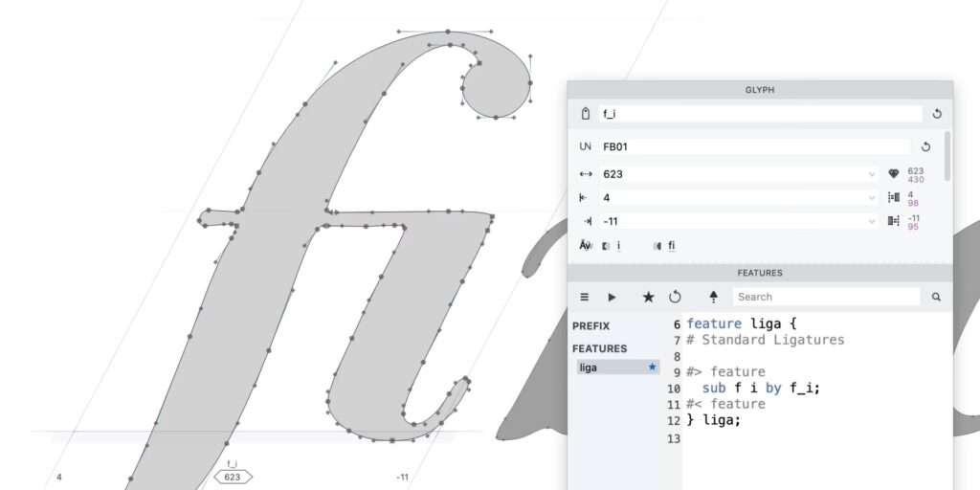Viewport: 980px width, 490px height.
Task: Select the liga feature in the sidebar
Action: click(608, 367)
